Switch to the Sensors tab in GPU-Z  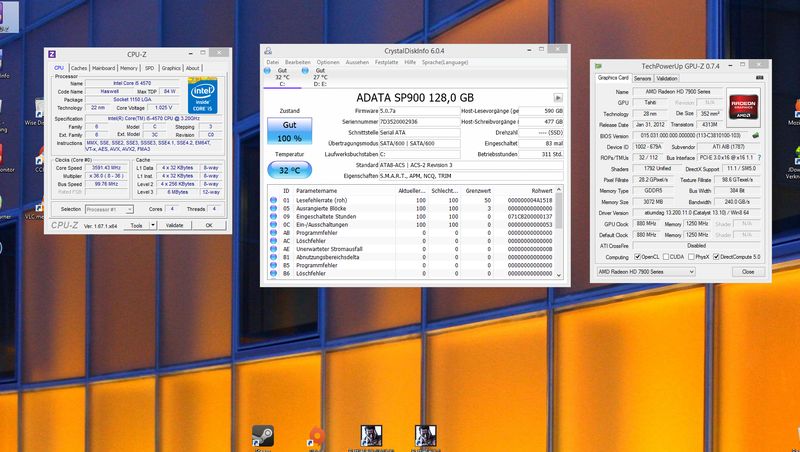[642, 79]
